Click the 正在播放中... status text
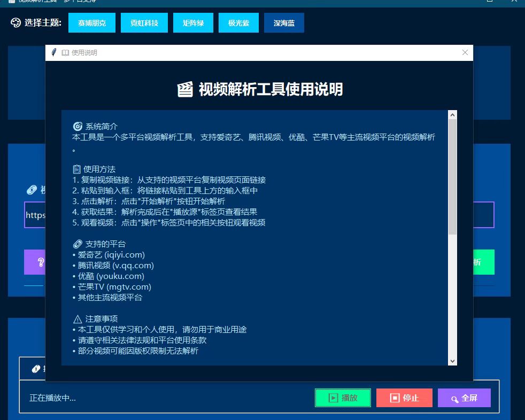 click(x=52, y=398)
